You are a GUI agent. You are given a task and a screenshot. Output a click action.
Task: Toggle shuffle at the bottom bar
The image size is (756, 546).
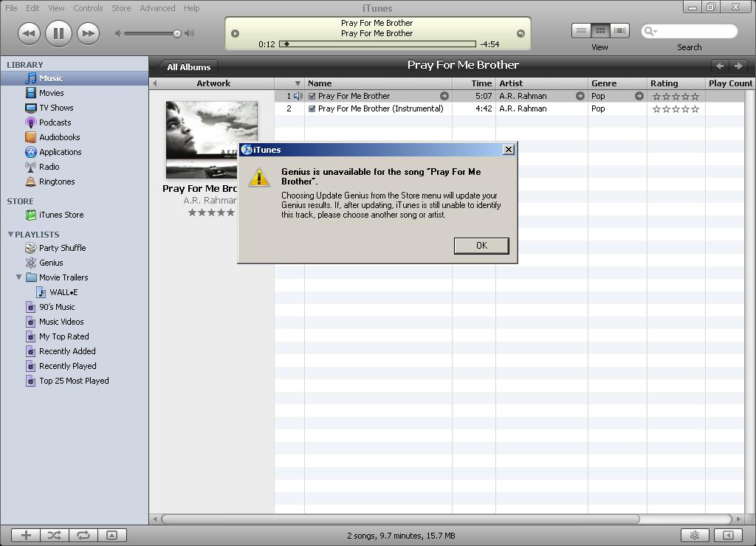tap(55, 536)
